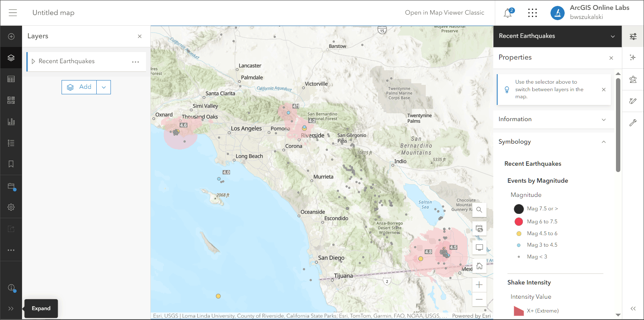Expand the dark toolbar with double-arrow icon
Image resolution: width=644 pixels, height=320 pixels.
point(11,309)
